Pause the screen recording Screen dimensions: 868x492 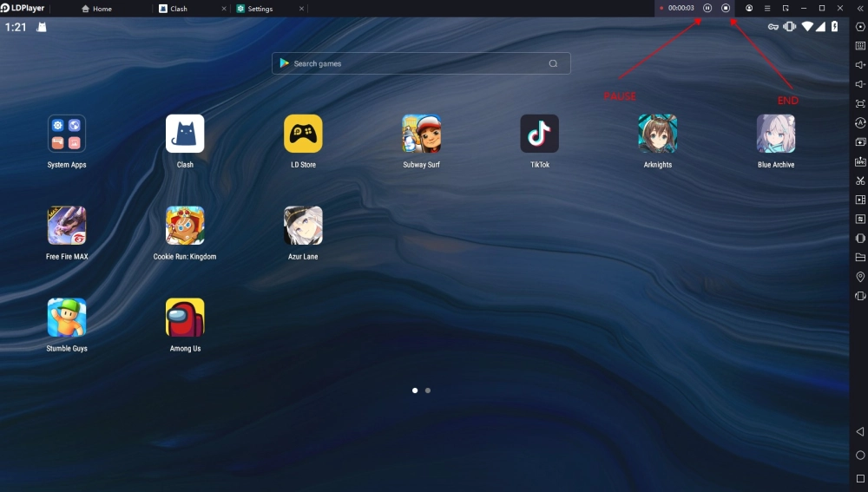click(707, 9)
